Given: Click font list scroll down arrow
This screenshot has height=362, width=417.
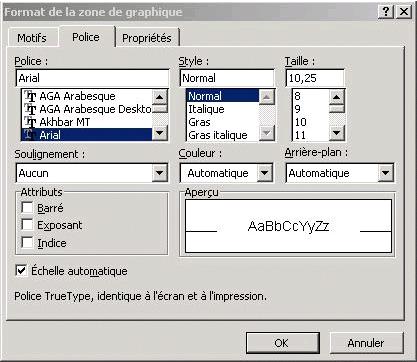Looking at the screenshot, I should point(159,133).
